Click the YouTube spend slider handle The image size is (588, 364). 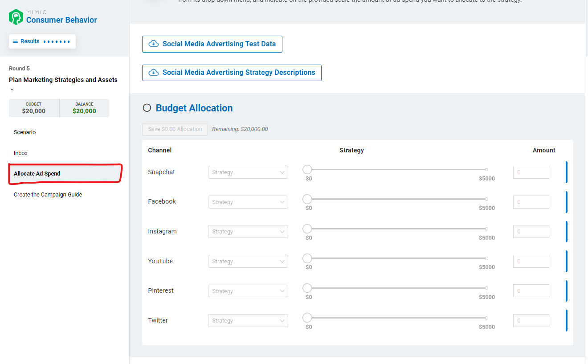pos(307,258)
